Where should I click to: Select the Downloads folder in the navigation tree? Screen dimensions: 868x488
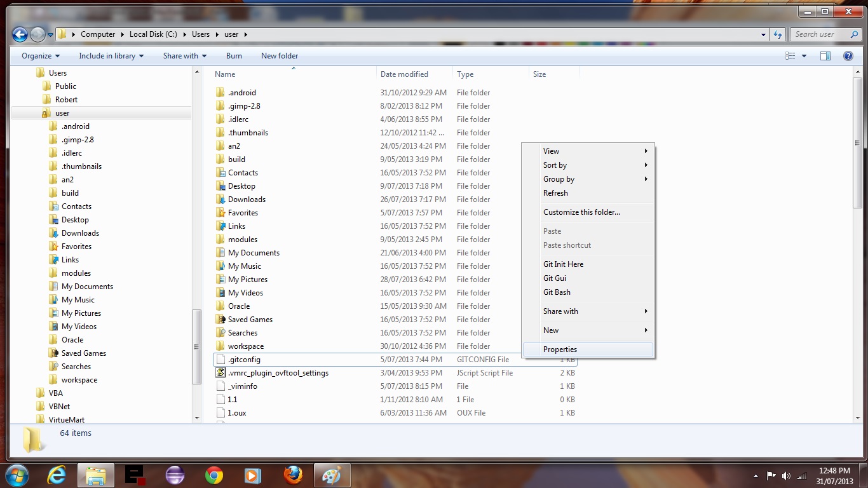[x=80, y=233]
